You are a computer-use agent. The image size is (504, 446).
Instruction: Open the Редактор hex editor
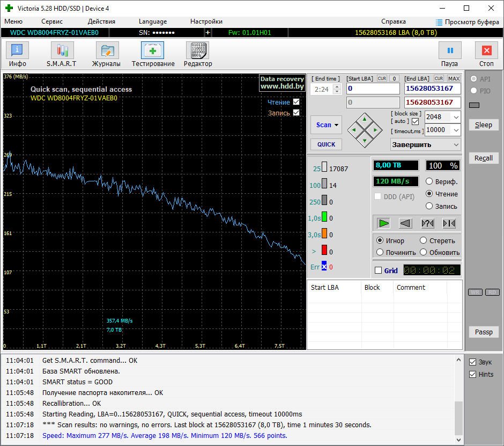tap(197, 51)
